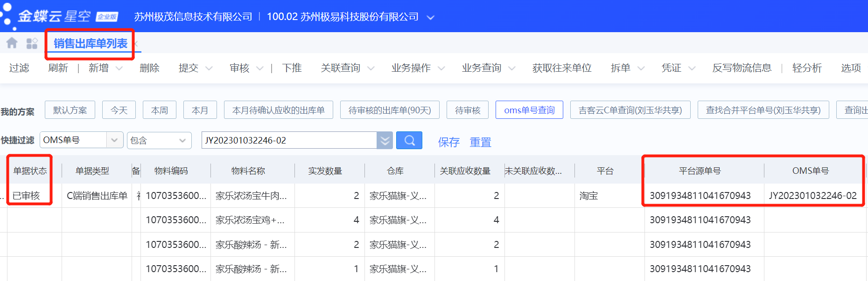Click the blue search magnifier button
Image resolution: width=868 pixels, height=281 pixels.
point(409,140)
